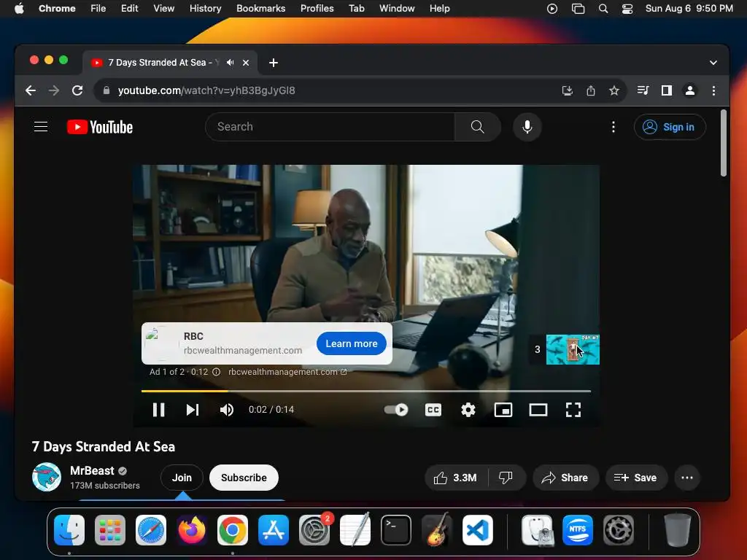Search with your voice microphone

[x=527, y=127]
